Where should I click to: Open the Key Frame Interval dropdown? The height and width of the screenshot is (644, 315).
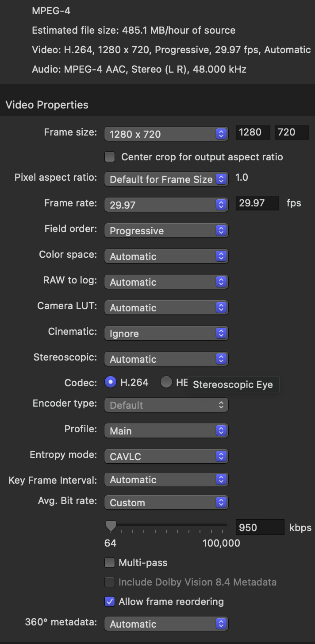[166, 479]
